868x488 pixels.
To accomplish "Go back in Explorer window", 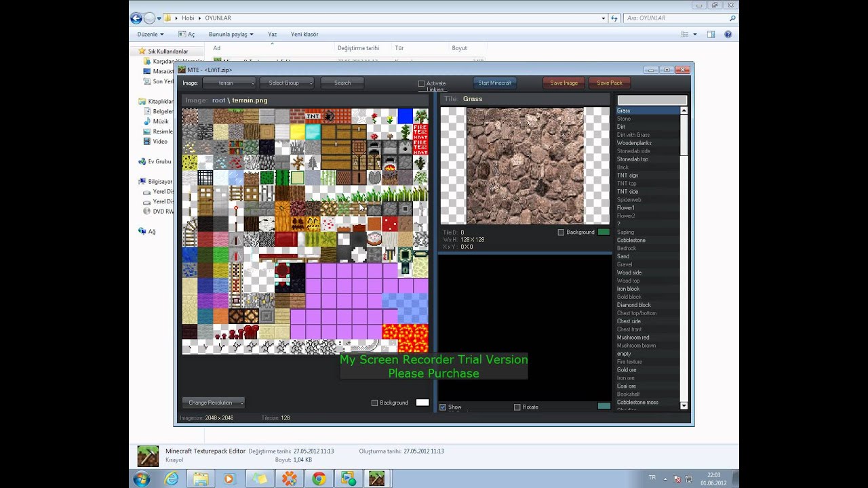I will pyautogui.click(x=136, y=18).
